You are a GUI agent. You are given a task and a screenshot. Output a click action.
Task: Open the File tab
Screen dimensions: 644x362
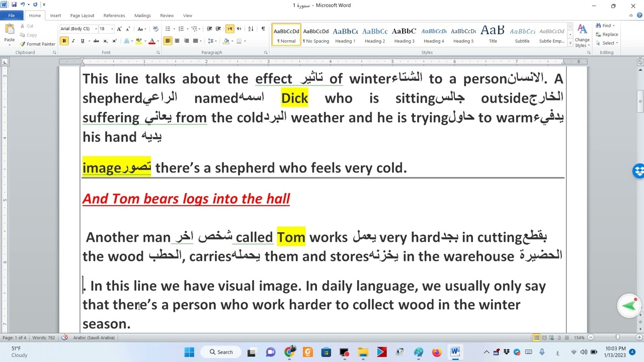11,16
